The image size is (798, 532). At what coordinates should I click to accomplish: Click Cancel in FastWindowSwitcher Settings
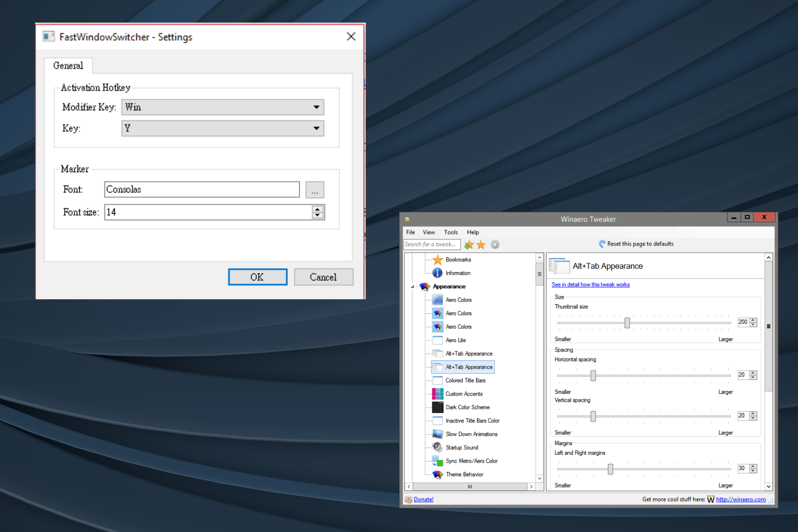pos(323,277)
